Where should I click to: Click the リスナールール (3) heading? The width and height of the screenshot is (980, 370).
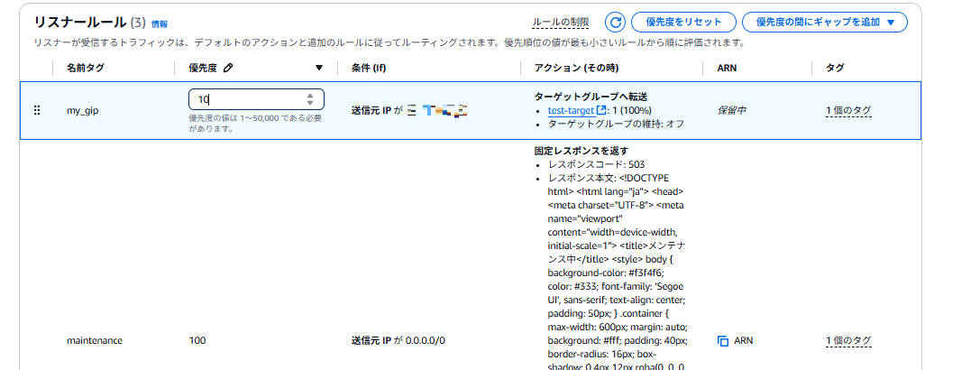click(x=89, y=23)
